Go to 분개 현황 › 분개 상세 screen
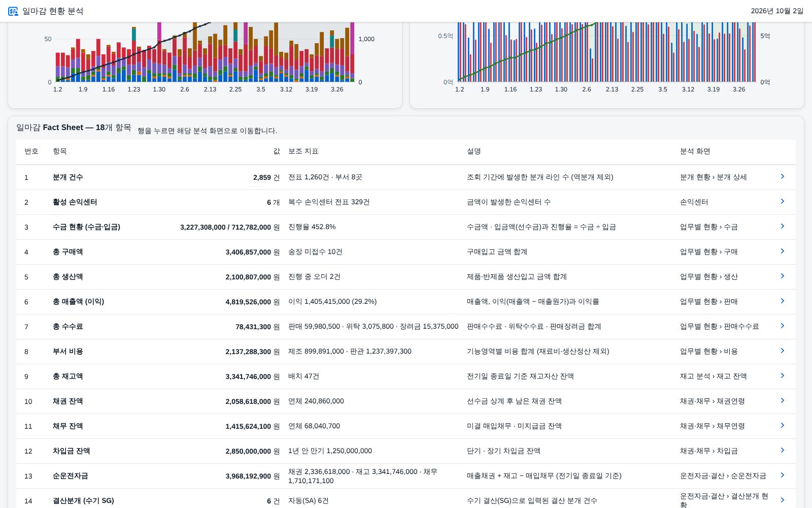Image resolution: width=812 pixels, height=508 pixels. click(x=714, y=177)
